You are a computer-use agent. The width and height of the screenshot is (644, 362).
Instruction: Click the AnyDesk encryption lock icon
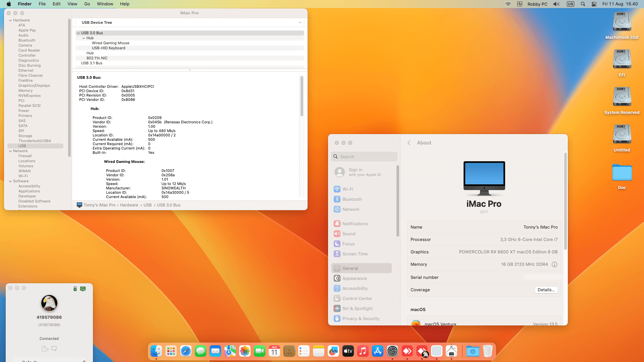pos(75,289)
